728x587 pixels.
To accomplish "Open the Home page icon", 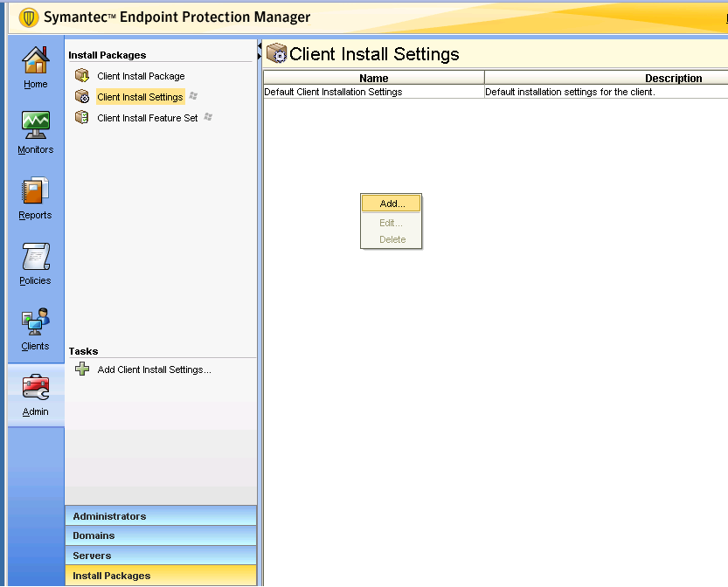I will pyautogui.click(x=35, y=62).
